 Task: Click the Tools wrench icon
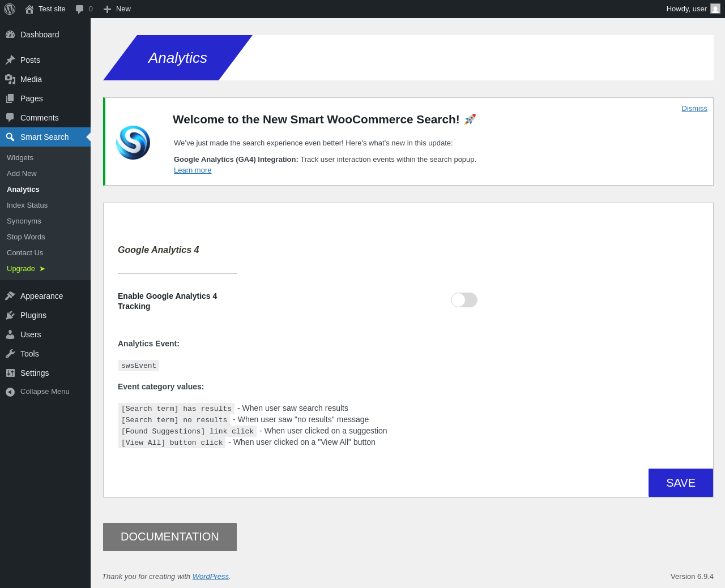10,354
